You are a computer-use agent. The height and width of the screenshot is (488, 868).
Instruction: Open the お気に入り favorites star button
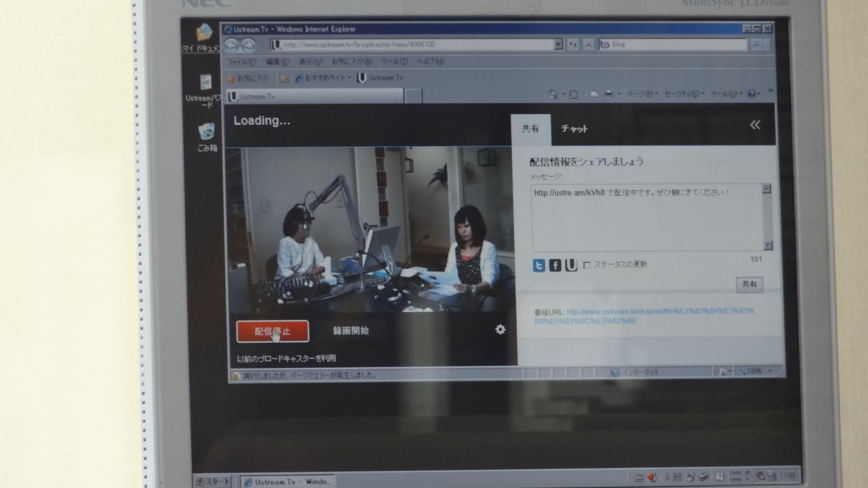[248, 78]
